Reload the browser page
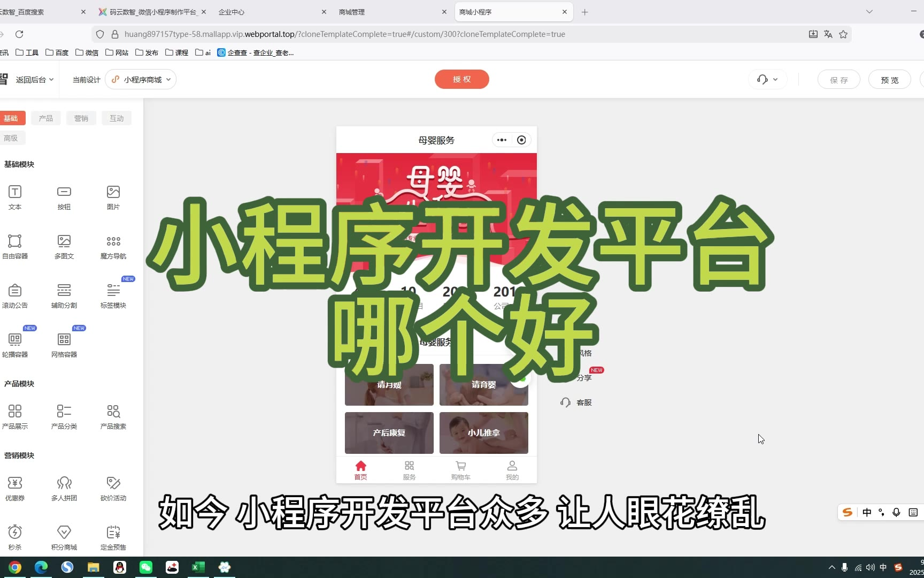This screenshot has height=578, width=924. [19, 34]
